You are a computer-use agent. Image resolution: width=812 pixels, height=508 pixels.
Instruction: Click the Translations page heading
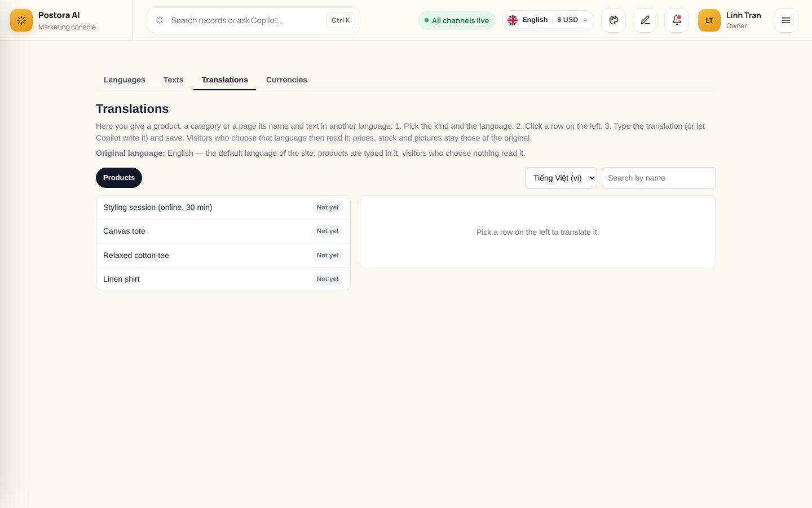tap(133, 109)
